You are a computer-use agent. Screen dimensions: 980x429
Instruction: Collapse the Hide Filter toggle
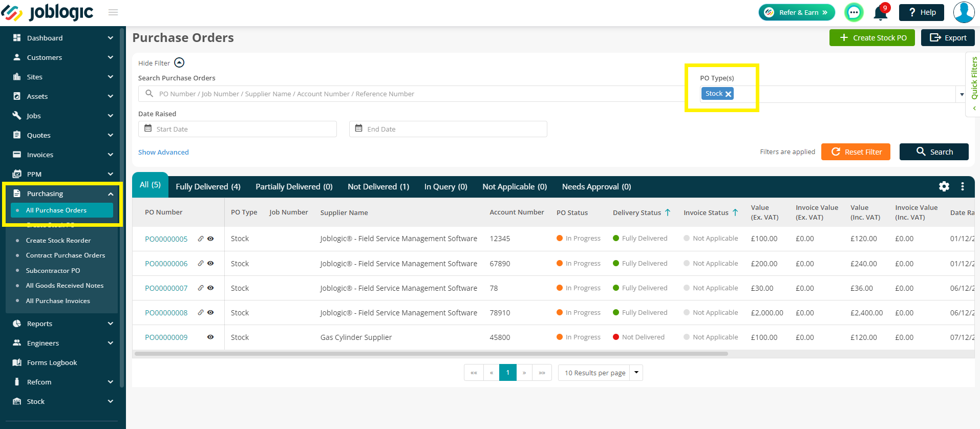click(x=179, y=62)
